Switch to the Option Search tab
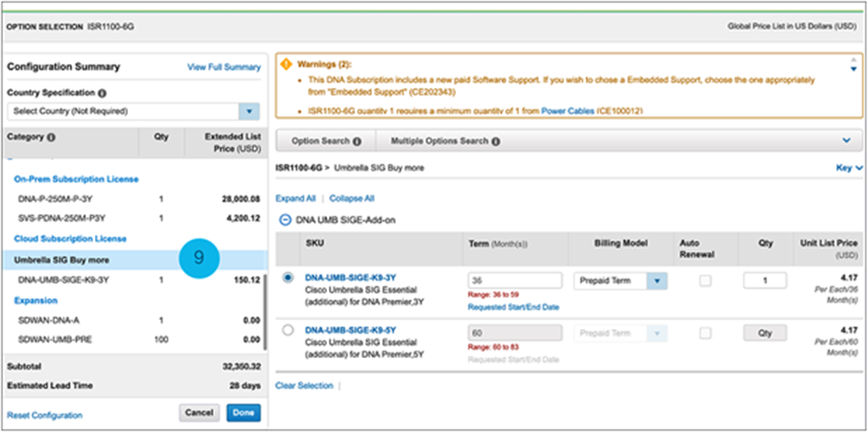This screenshot has width=868, height=432. pos(326,141)
